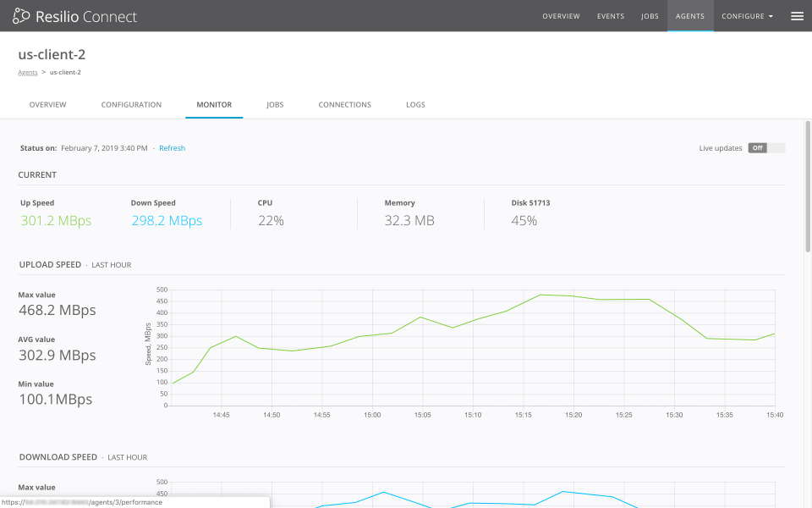The height and width of the screenshot is (508, 812).
Task: Open Jobs from the top navigation bar
Action: pyautogui.click(x=650, y=15)
